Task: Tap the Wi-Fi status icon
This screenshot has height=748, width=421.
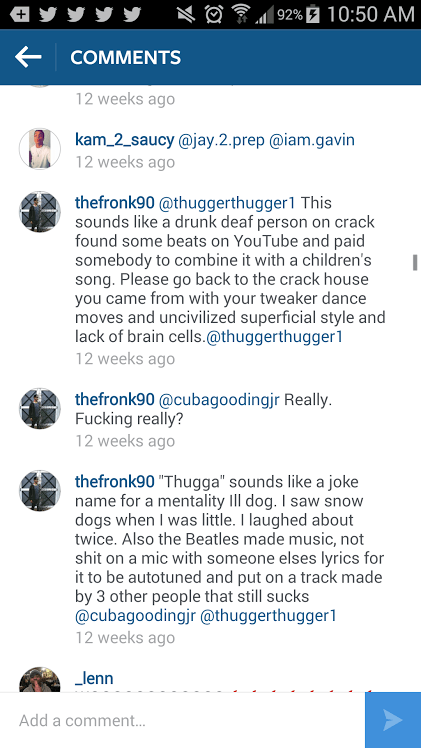Action: click(x=241, y=14)
